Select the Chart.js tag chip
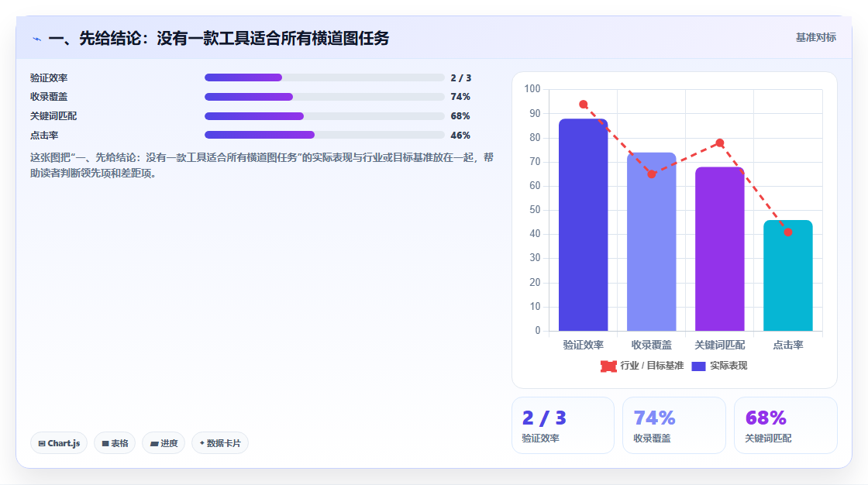 [59, 443]
